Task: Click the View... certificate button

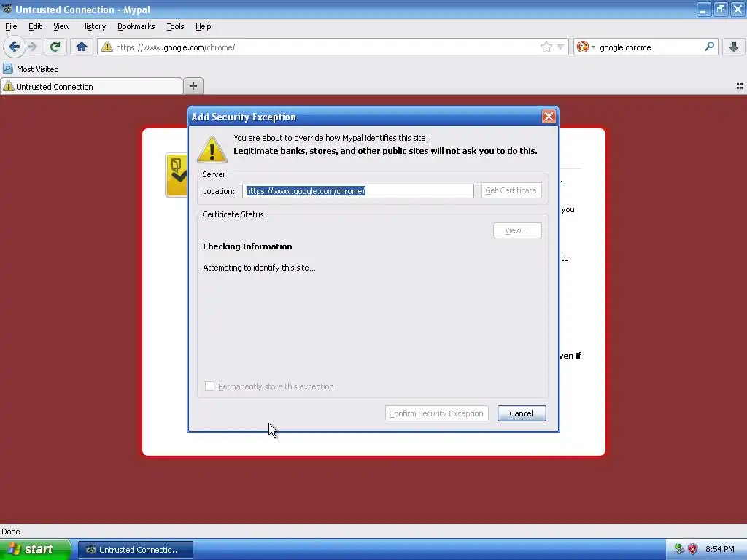Action: tap(517, 230)
